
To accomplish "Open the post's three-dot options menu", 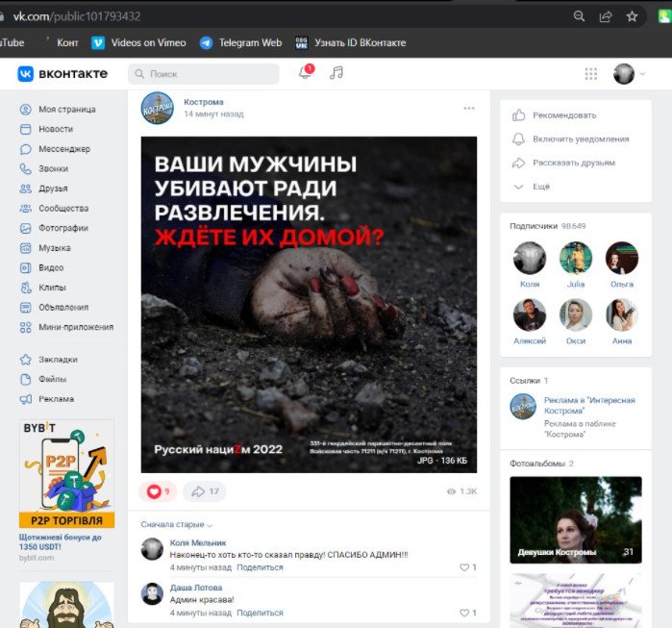I will point(469,108).
